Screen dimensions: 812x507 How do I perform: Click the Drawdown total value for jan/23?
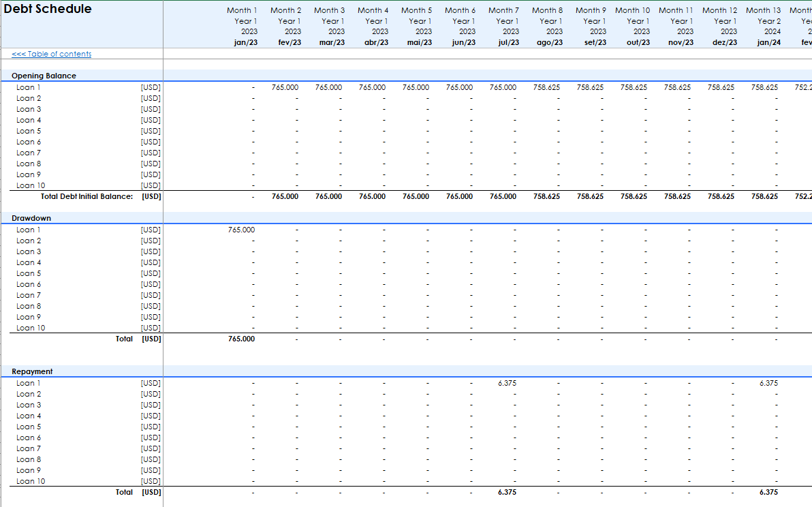(242, 339)
